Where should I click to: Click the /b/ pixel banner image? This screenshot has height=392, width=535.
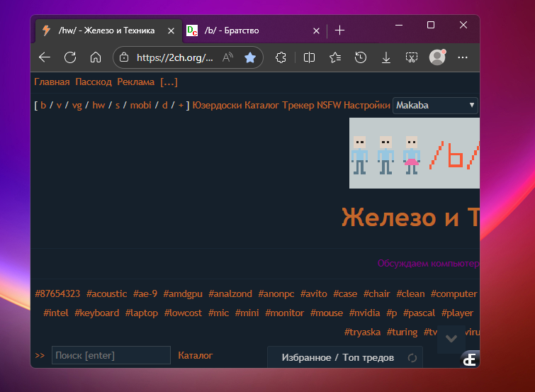click(415, 153)
